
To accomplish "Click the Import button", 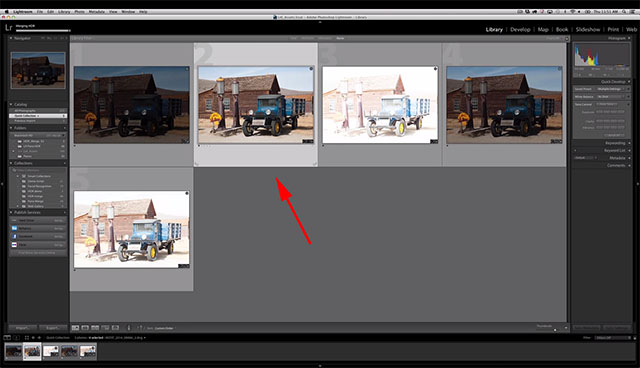I will [23, 328].
